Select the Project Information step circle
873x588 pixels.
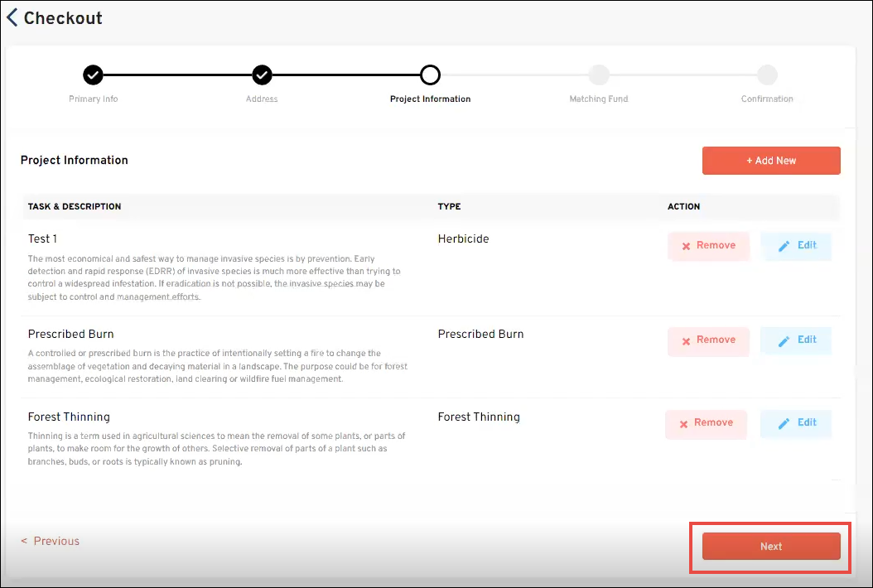[430, 75]
